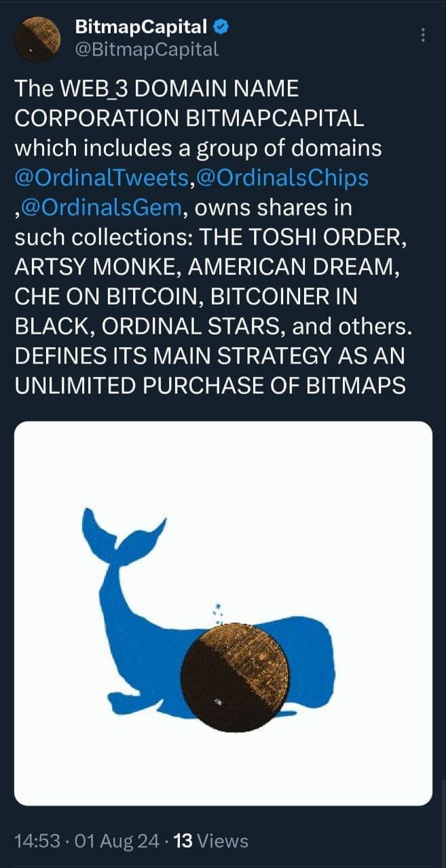446x868 pixels.
Task: Click the water spout drops above the coin
Action: point(218,614)
